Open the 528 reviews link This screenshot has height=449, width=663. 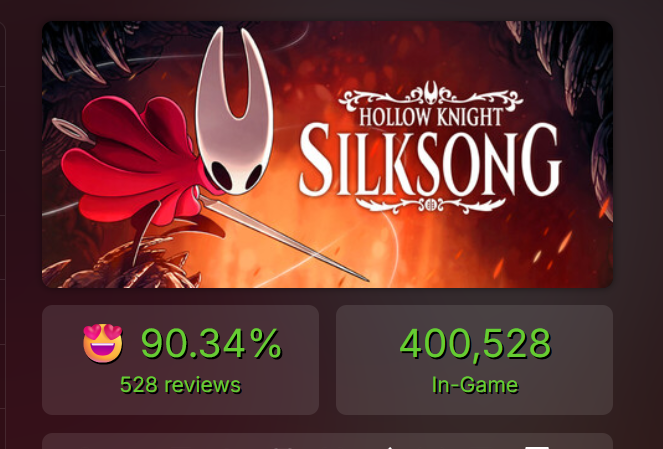(180, 385)
